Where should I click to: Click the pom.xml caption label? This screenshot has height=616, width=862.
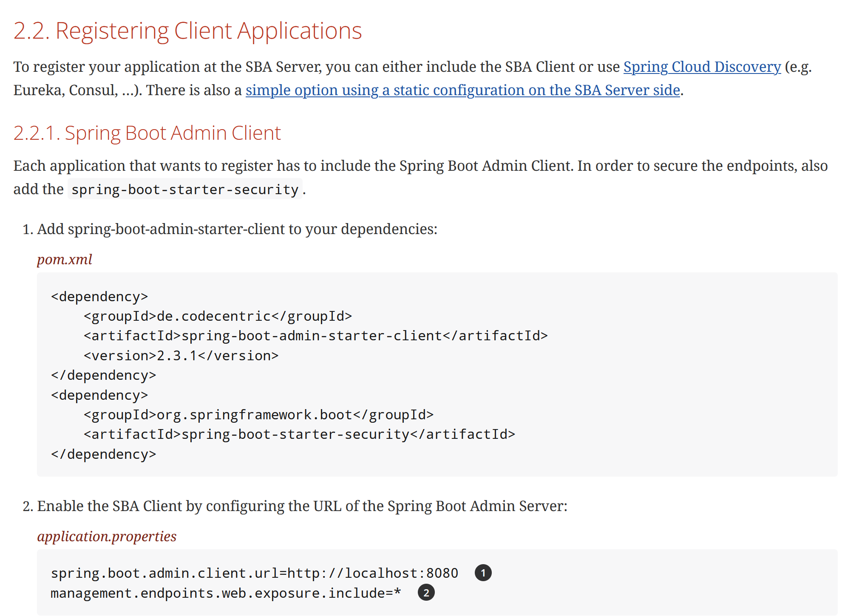pyautogui.click(x=64, y=259)
